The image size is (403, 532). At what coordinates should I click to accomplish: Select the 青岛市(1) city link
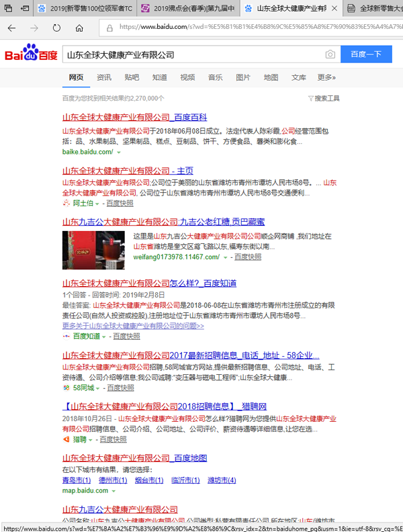77,480
